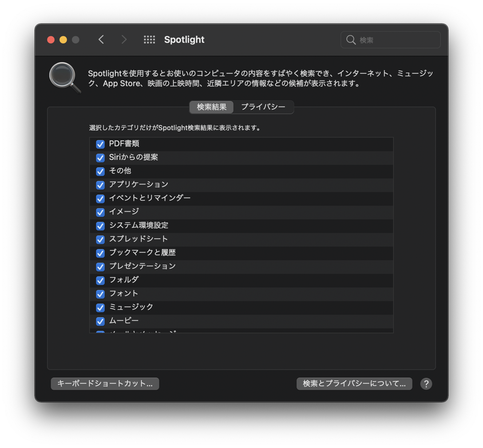
Task: Select the ブックマークと履歴 row label
Action: pyautogui.click(x=142, y=252)
